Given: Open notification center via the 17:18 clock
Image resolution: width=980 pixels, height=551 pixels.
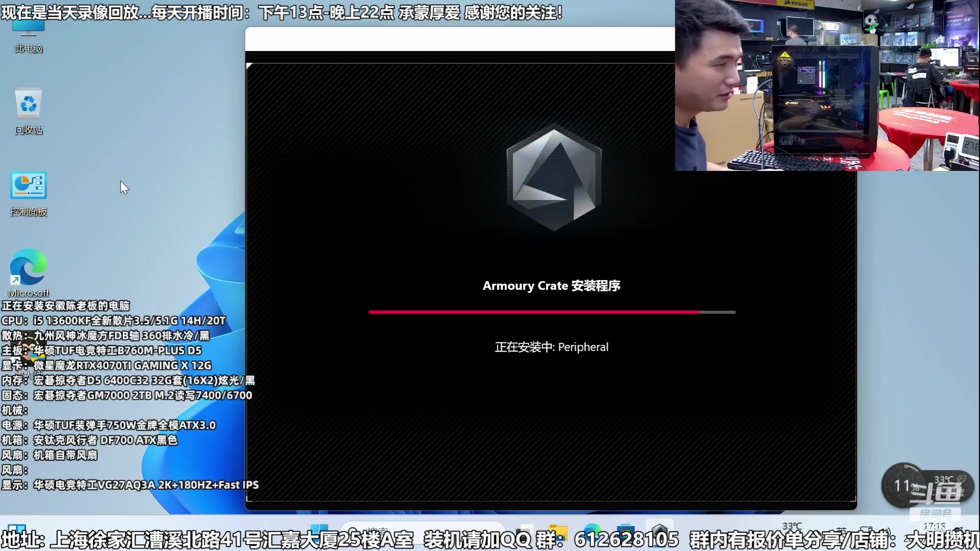Looking at the screenshot, I should coord(936,527).
